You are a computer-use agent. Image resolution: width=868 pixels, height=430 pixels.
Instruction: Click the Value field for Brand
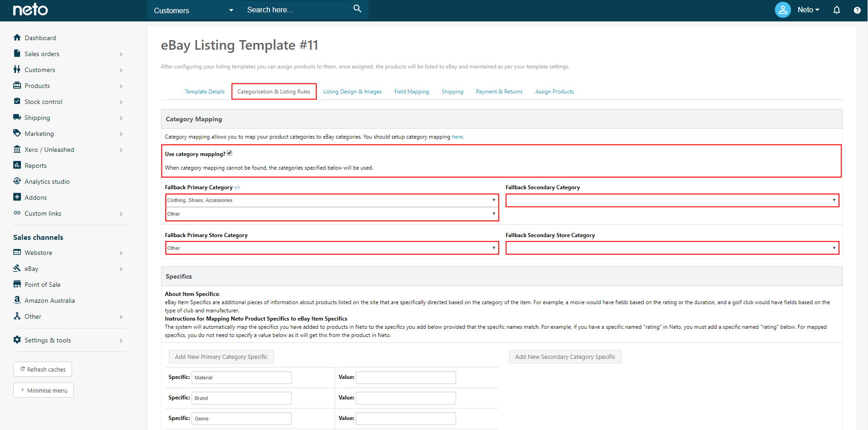point(406,398)
